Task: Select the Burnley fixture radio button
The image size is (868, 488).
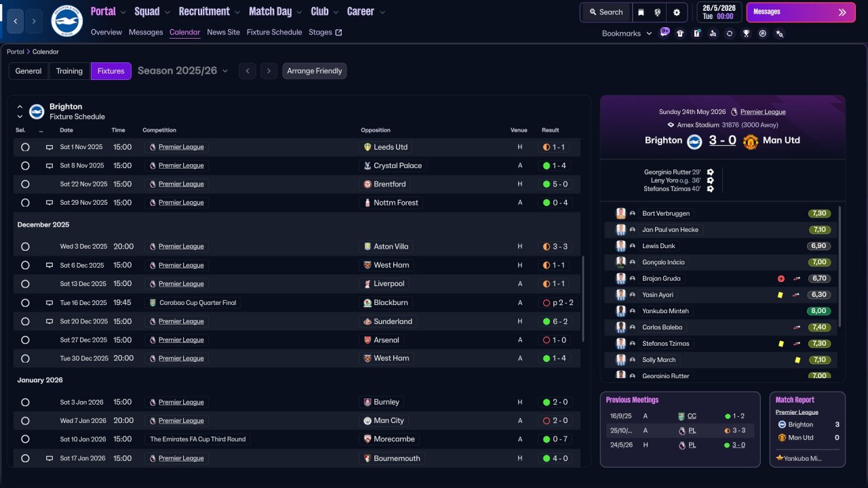Action: pos(25,402)
